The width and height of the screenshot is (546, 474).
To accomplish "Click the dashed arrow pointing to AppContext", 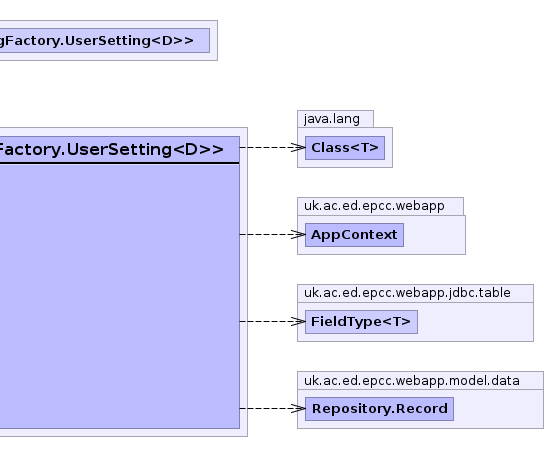I will [x=273, y=235].
